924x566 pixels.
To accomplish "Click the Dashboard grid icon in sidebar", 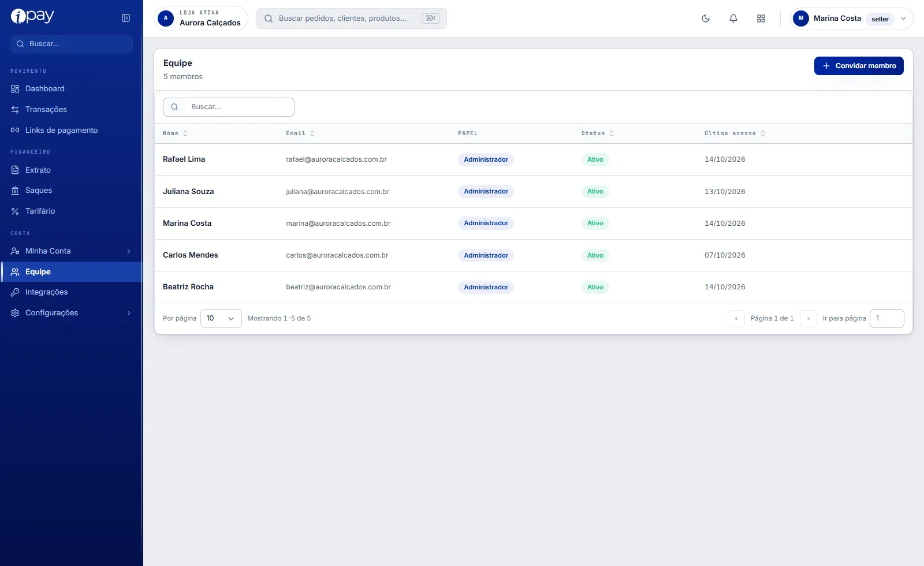I will click(x=15, y=89).
